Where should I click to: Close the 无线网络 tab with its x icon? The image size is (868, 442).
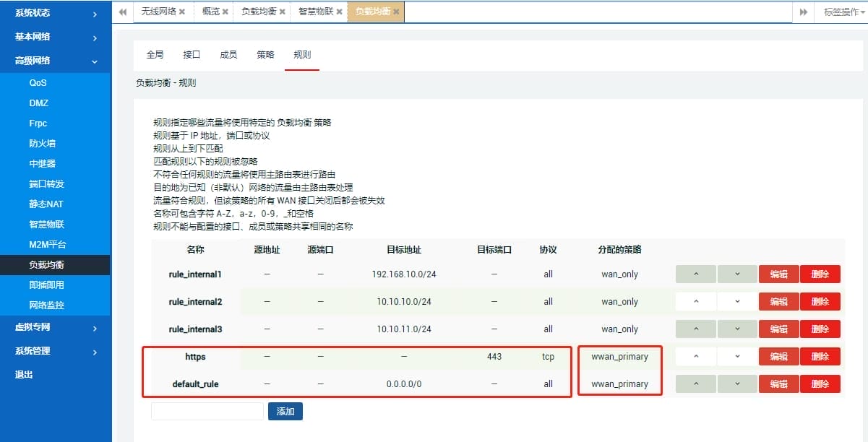[x=182, y=12]
